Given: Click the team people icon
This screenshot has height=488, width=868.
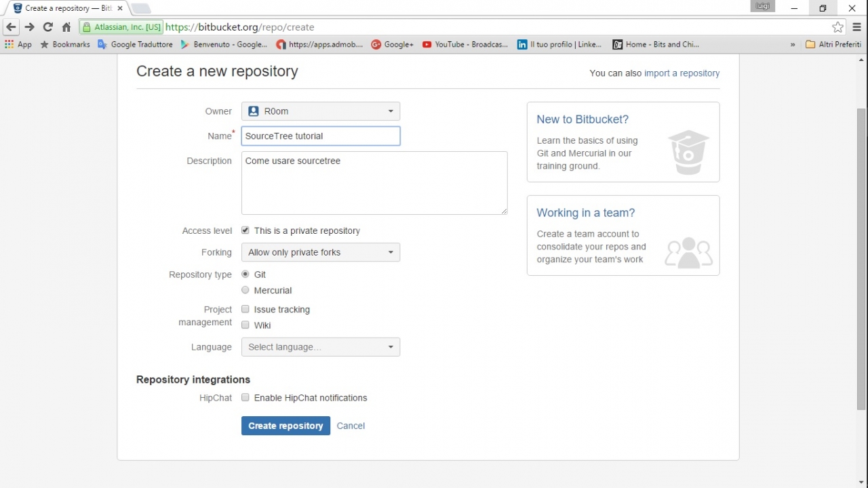Looking at the screenshot, I should 688,252.
